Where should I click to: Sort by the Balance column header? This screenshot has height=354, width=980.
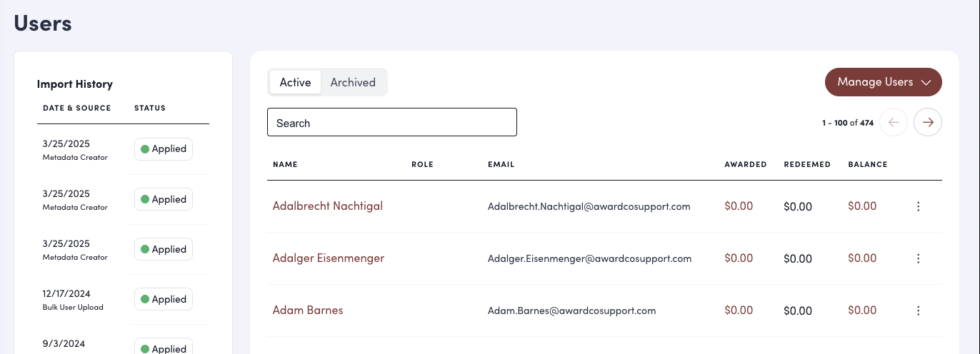[868, 164]
